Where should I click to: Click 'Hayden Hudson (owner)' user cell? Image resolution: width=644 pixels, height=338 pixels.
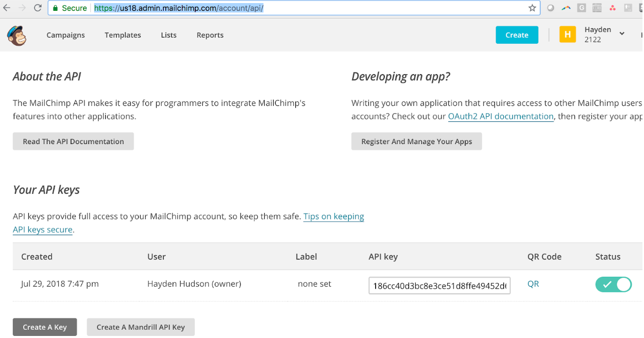(x=194, y=283)
